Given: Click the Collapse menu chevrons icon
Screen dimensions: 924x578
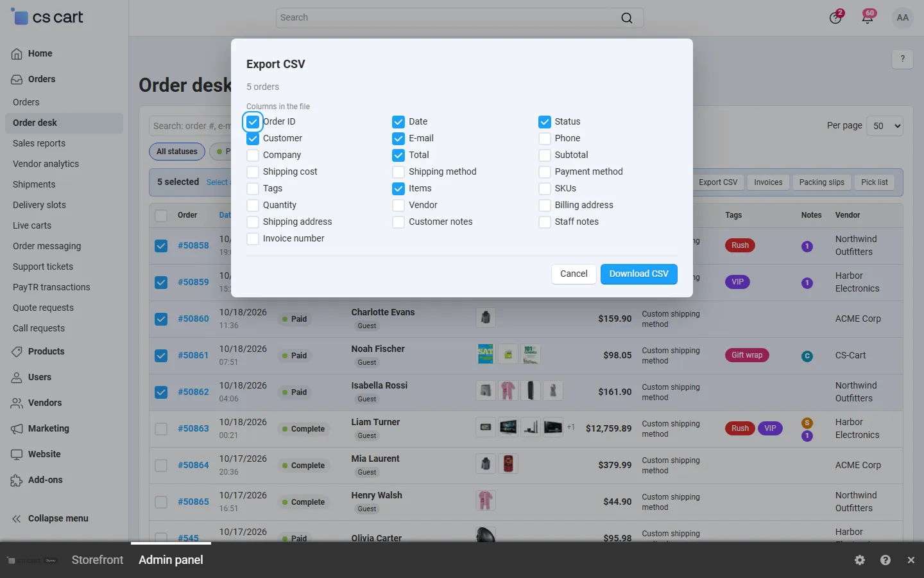Looking at the screenshot, I should coord(17,519).
